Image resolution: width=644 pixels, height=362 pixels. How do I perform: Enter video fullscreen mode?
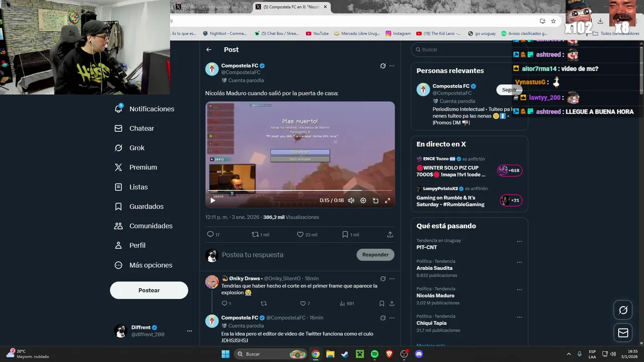pyautogui.click(x=387, y=201)
